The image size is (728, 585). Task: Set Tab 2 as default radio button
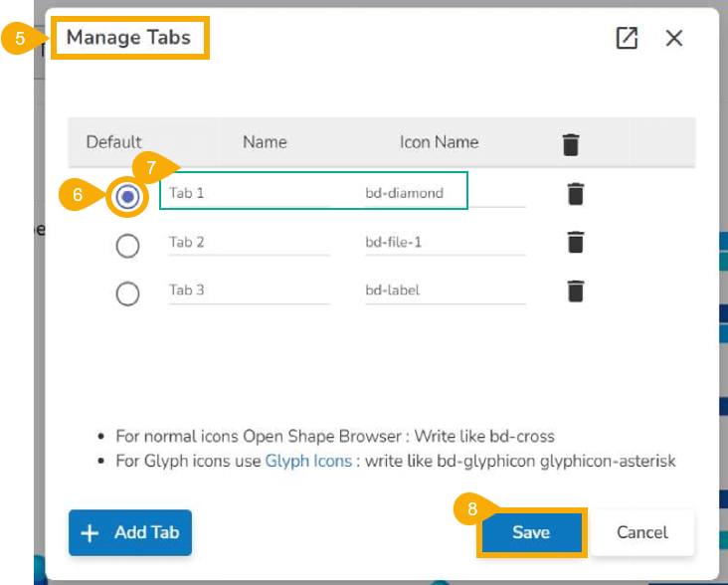(127, 245)
